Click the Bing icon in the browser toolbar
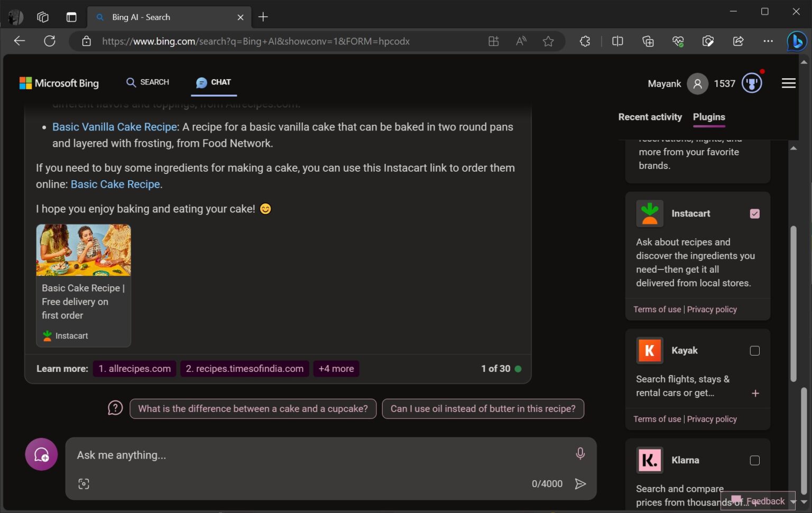This screenshot has width=812, height=513. 797,41
